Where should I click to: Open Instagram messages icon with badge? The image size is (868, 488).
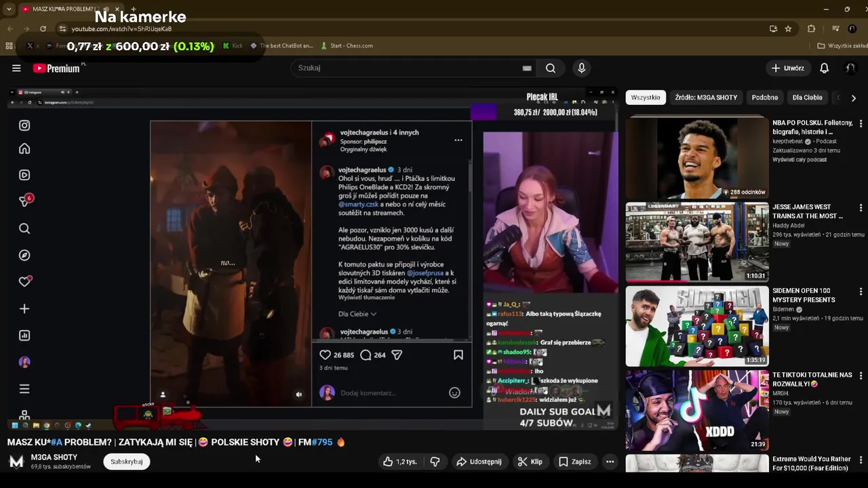pyautogui.click(x=25, y=201)
